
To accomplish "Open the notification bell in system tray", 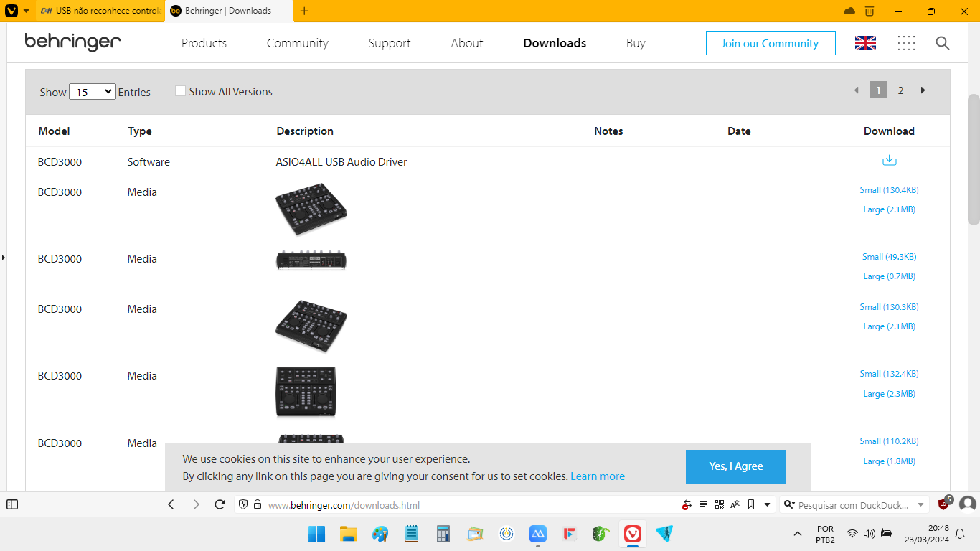I will coord(960,534).
